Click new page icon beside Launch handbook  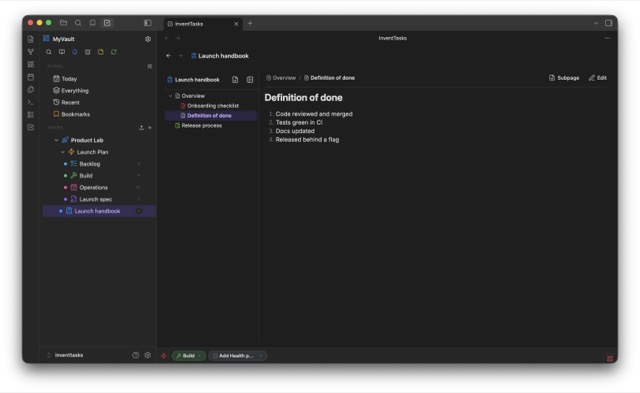click(x=235, y=80)
